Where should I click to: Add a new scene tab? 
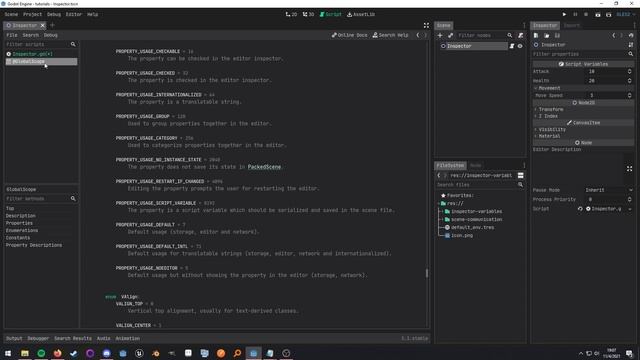tap(52, 25)
